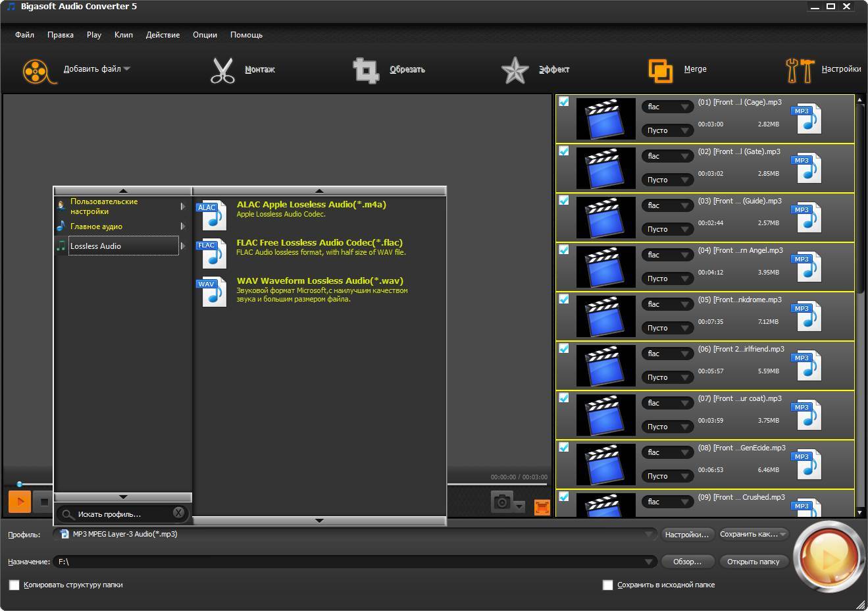
Task: Open the Пусто dropdown of track (04)
Action: [x=667, y=279]
